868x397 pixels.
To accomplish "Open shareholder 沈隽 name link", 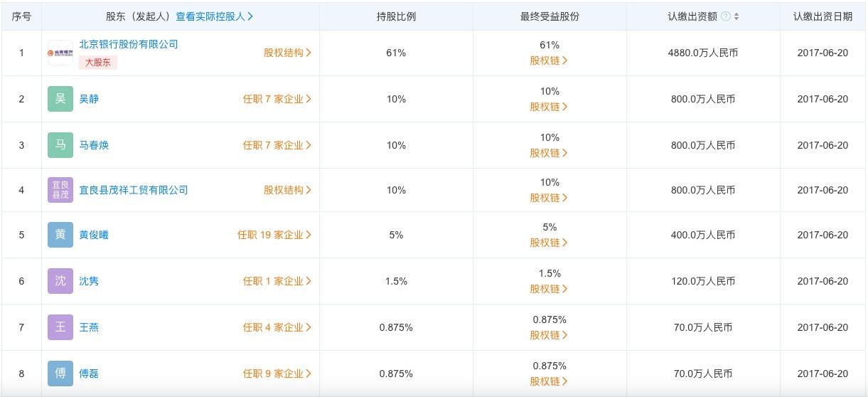I will click(x=89, y=281).
